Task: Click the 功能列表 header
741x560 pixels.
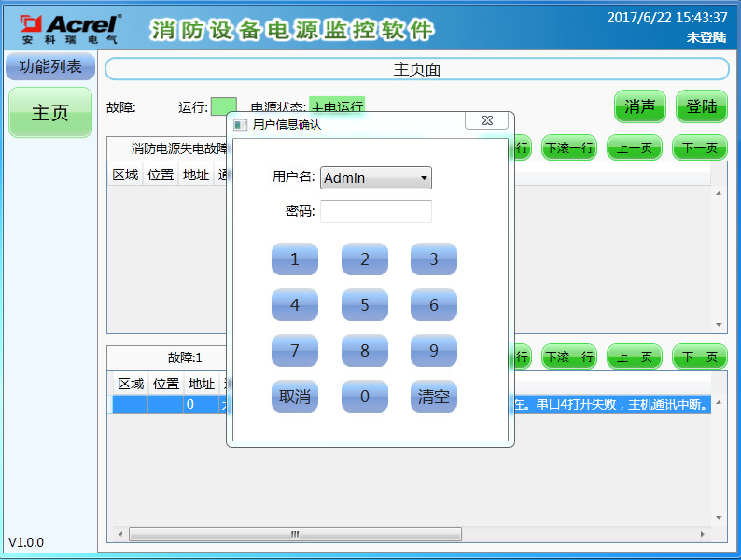Action: (x=50, y=66)
